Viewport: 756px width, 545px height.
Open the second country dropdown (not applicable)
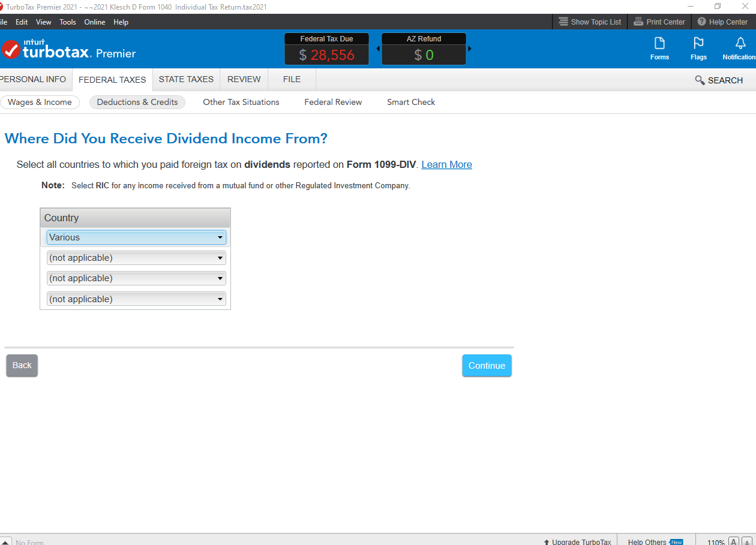click(136, 258)
